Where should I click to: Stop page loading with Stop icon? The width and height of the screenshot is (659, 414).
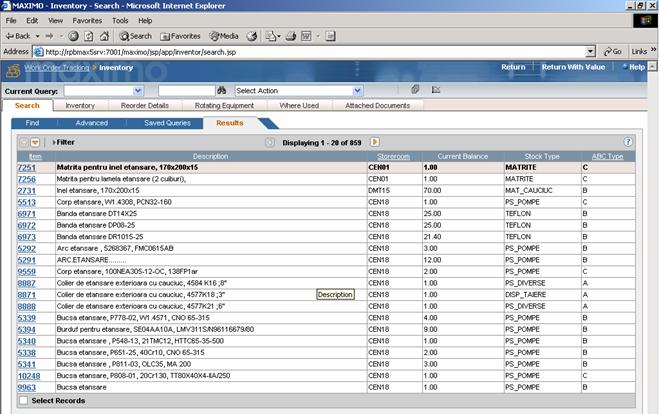click(x=73, y=36)
